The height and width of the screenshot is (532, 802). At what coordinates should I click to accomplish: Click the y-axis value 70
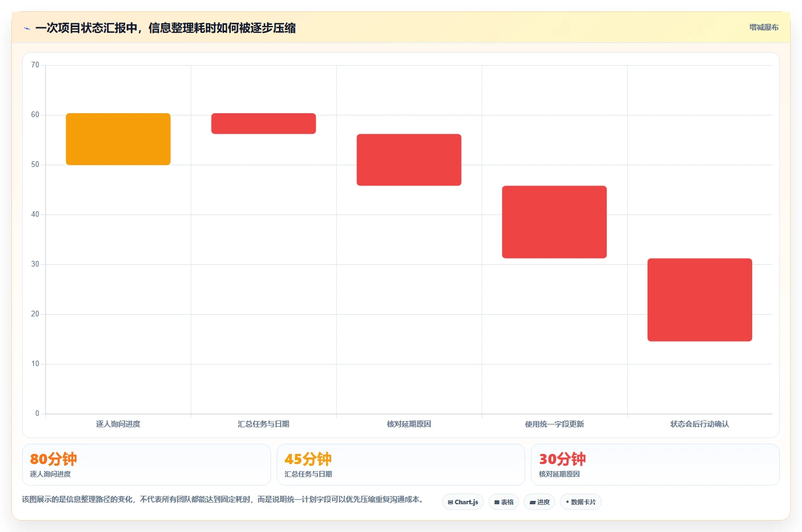tap(35, 65)
